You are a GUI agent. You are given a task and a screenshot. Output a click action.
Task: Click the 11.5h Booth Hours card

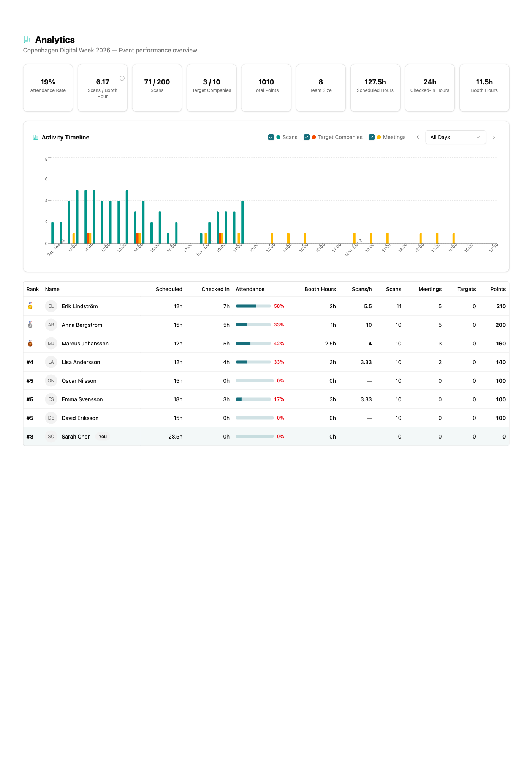pyautogui.click(x=484, y=88)
